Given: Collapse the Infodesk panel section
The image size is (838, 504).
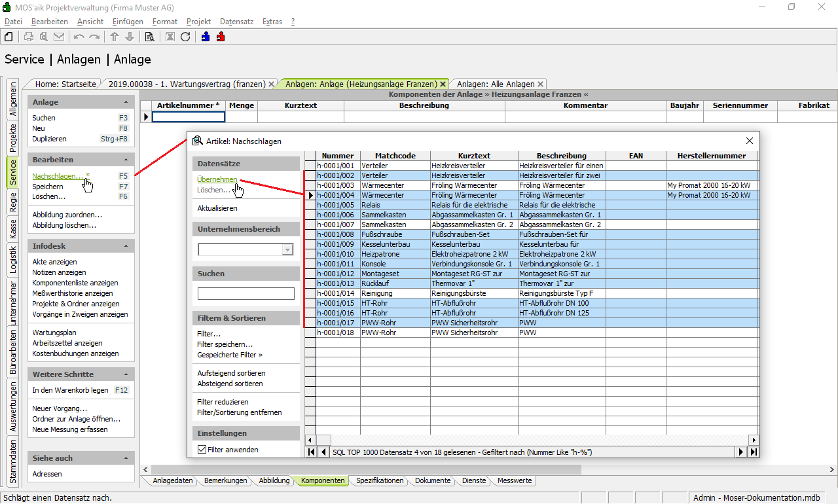Looking at the screenshot, I should 126,246.
